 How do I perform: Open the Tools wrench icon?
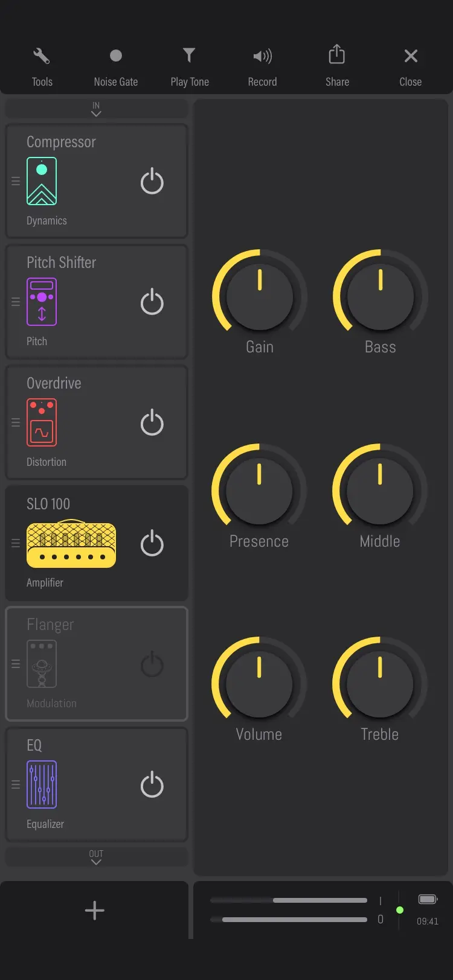[x=42, y=56]
